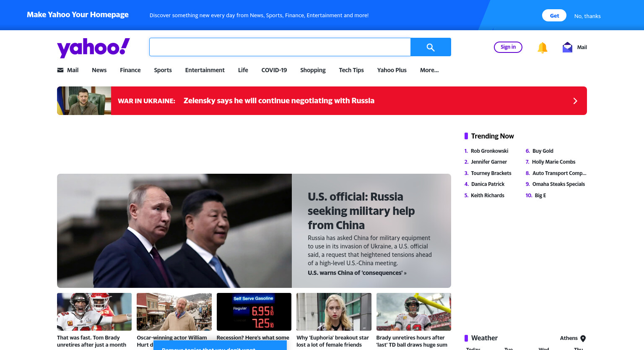Click 'Brady unretires hours after' headline text
644x350 pixels.
point(412,341)
